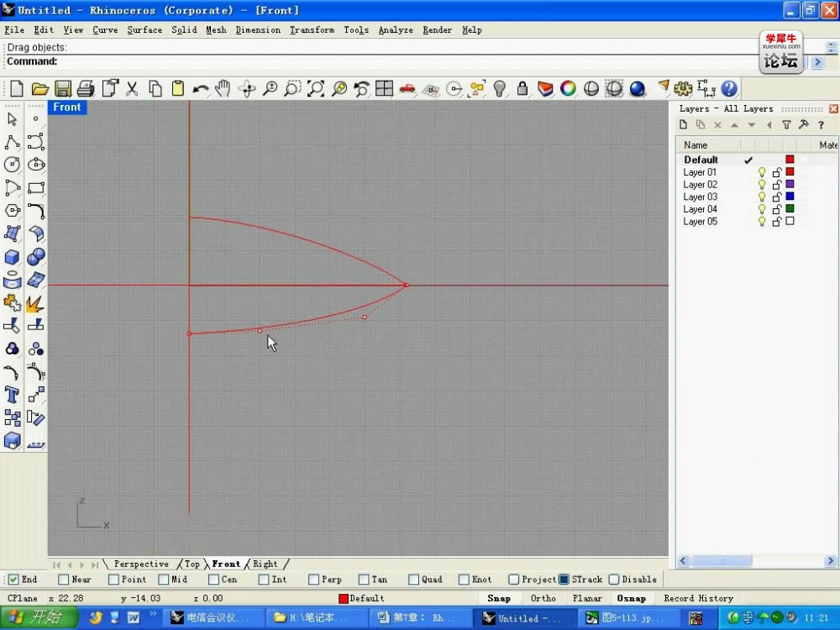Enable the Cen osnap checkbox

coord(213,580)
